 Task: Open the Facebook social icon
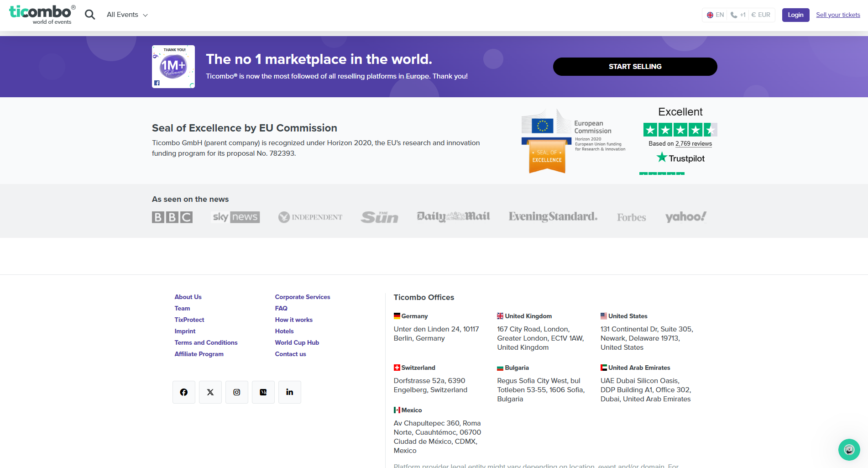click(184, 392)
